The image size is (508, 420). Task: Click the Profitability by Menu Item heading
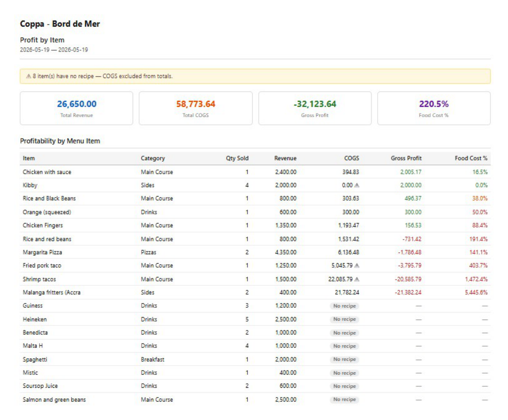click(x=60, y=141)
